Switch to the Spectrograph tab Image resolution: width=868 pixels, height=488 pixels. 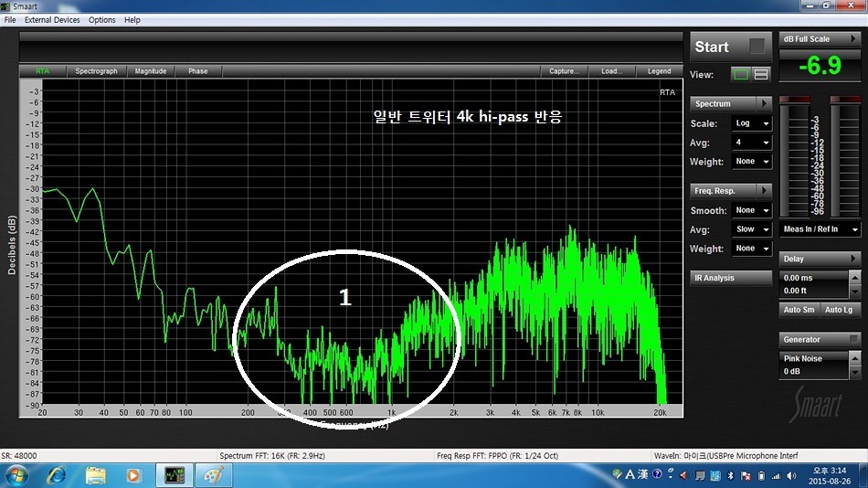[96, 71]
